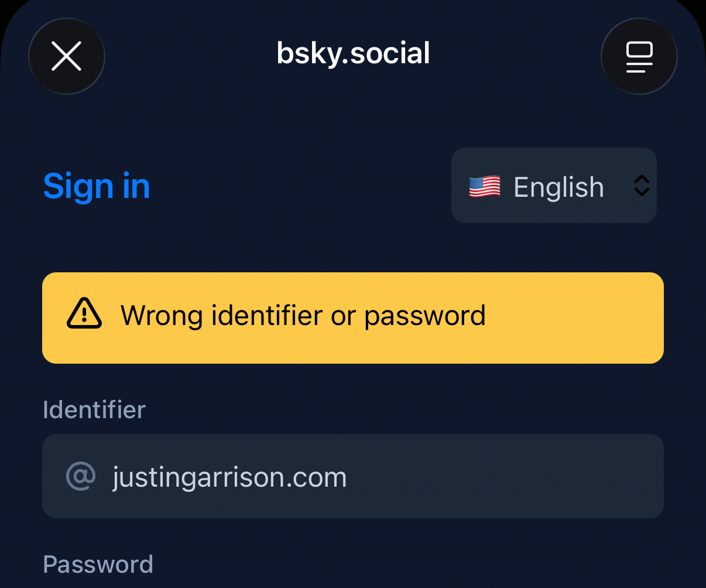Screen dimensions: 706x588
Task: Click the bsky.social page title
Action: tap(353, 54)
